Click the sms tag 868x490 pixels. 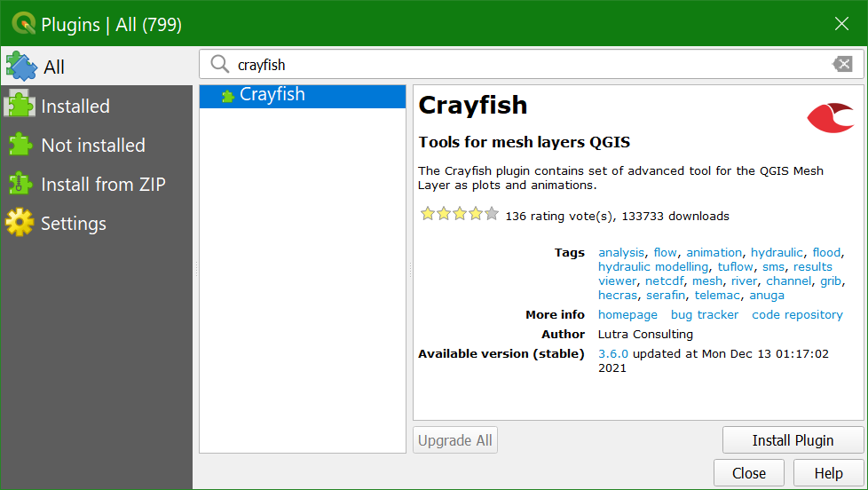coord(773,267)
